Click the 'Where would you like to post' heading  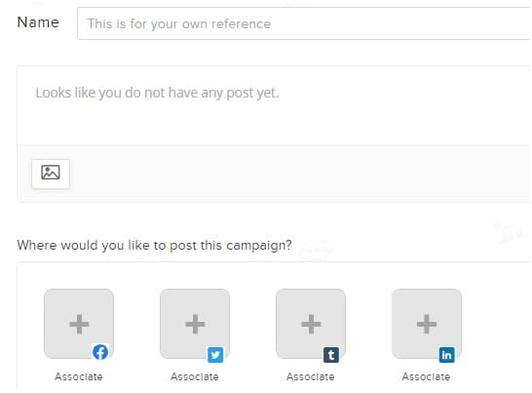[154, 245]
